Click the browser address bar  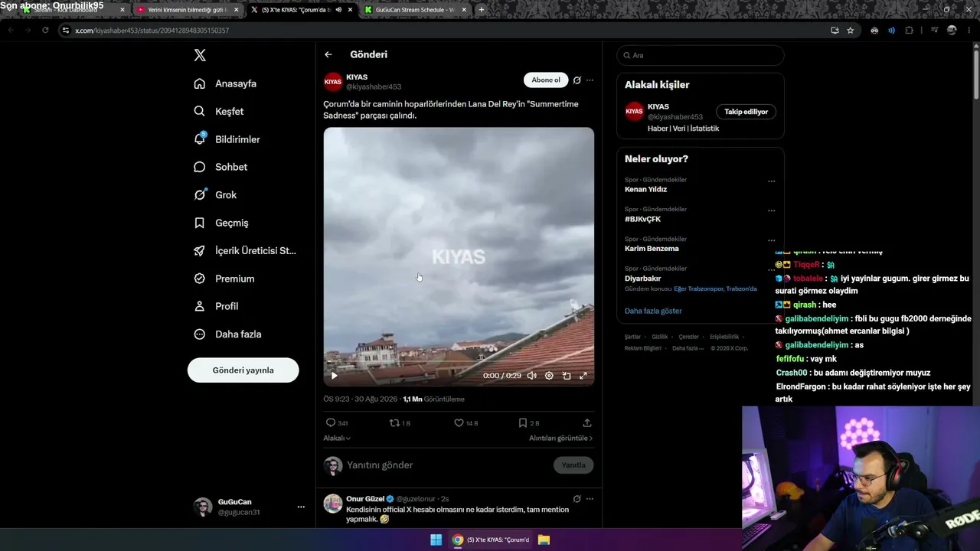point(444,30)
